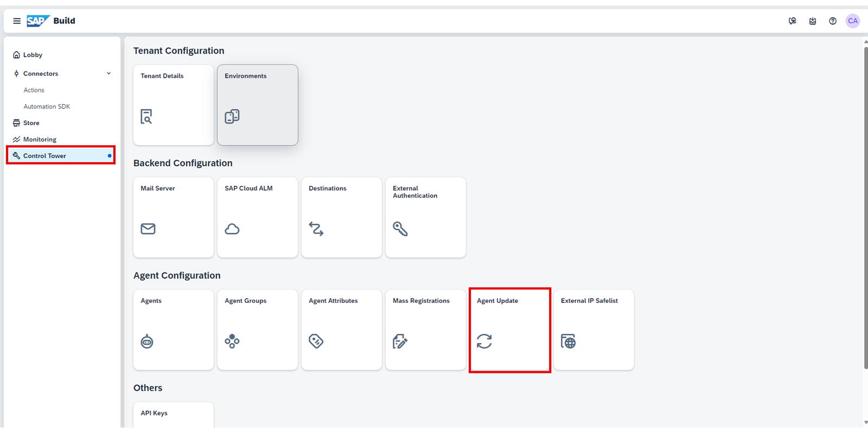Open the Agents robot icon
The width and height of the screenshot is (868, 433).
pos(147,341)
